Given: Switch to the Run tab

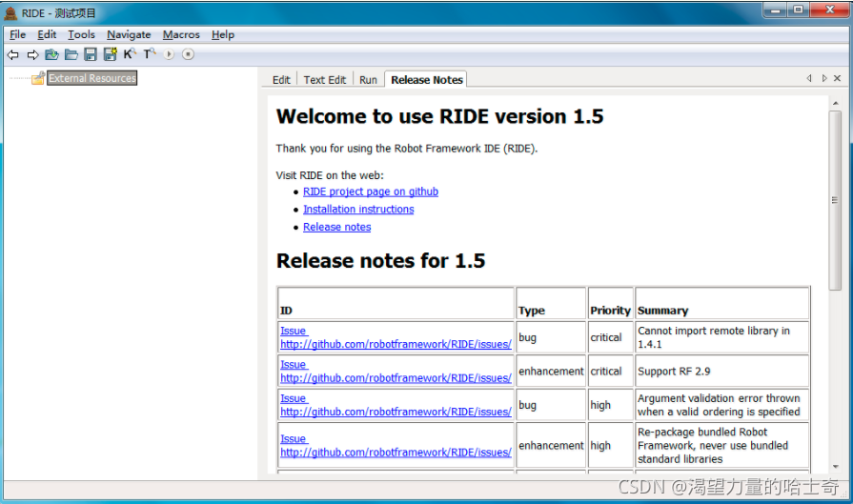Looking at the screenshot, I should click(x=368, y=80).
